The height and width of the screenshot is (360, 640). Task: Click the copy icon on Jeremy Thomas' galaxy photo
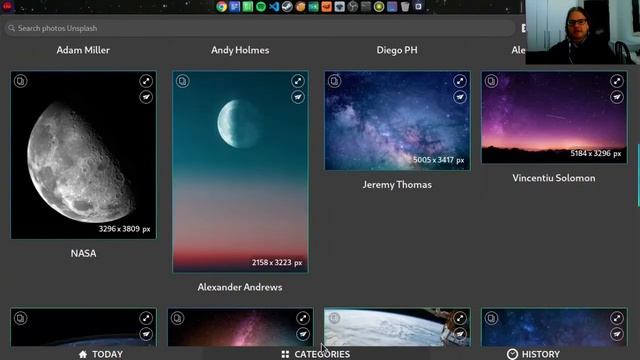point(334,81)
